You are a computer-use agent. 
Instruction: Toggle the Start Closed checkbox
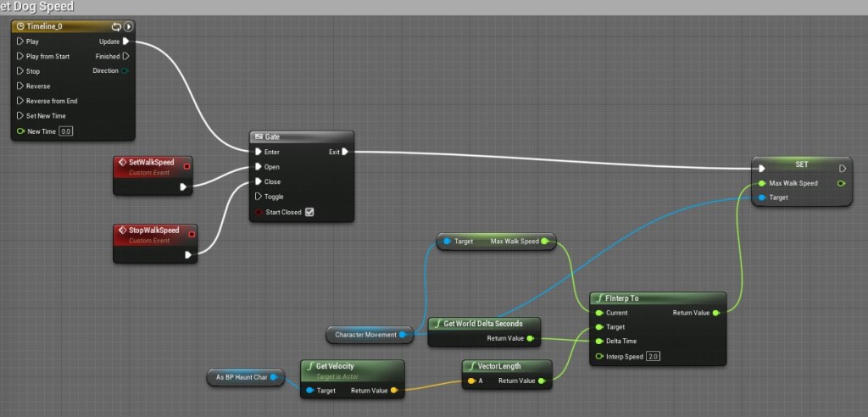[309, 212]
